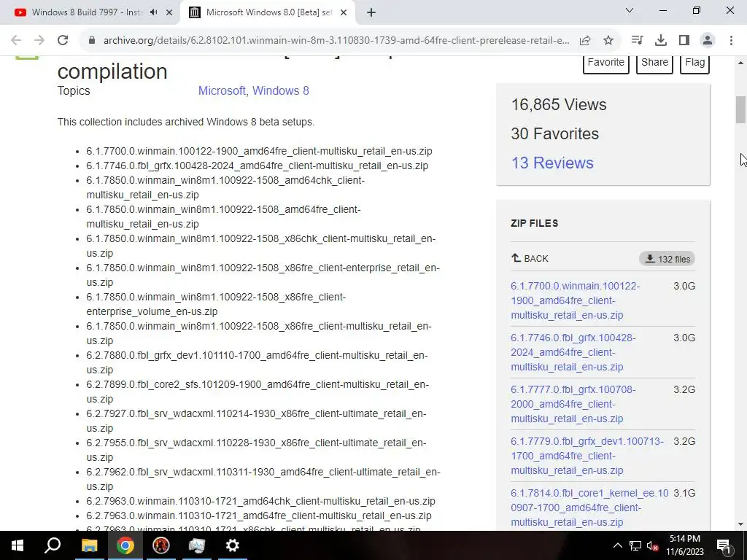Image resolution: width=747 pixels, height=560 pixels.
Task: Open tab search chevron in title bar
Action: (630, 10)
